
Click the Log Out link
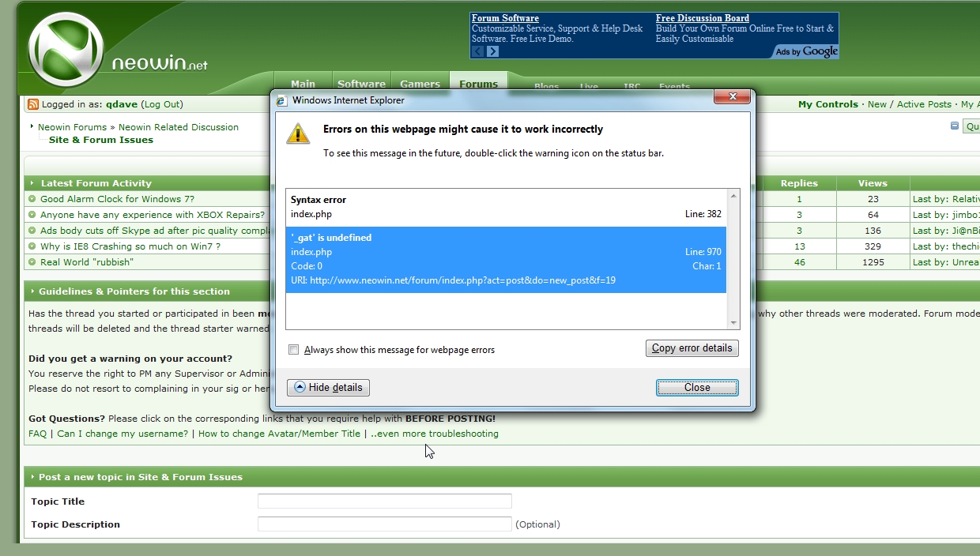coord(163,104)
